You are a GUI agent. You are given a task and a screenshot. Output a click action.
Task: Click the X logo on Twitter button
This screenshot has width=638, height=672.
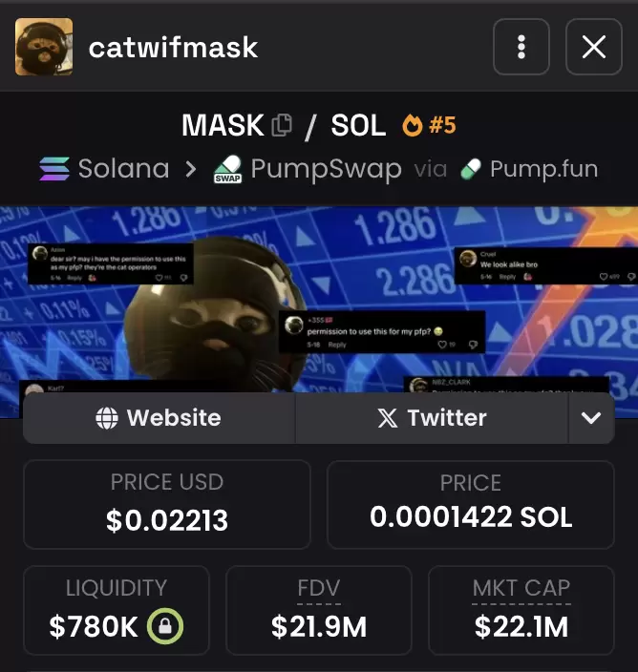tap(388, 418)
